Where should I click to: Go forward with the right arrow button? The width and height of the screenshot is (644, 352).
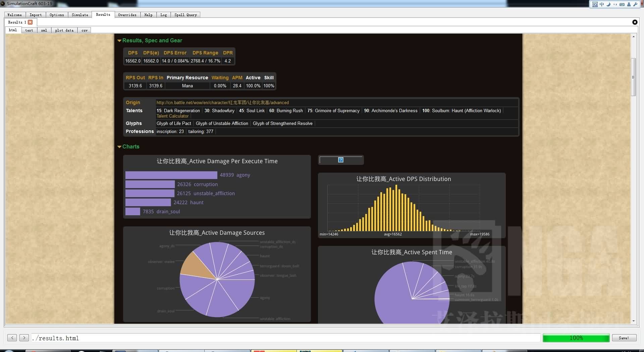click(24, 338)
